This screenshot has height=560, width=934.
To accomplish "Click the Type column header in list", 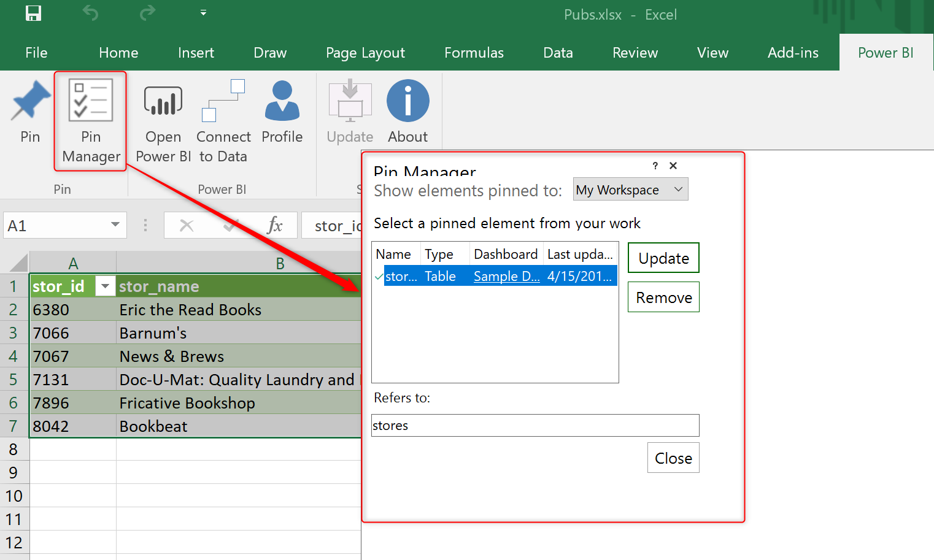I will tap(445, 254).
